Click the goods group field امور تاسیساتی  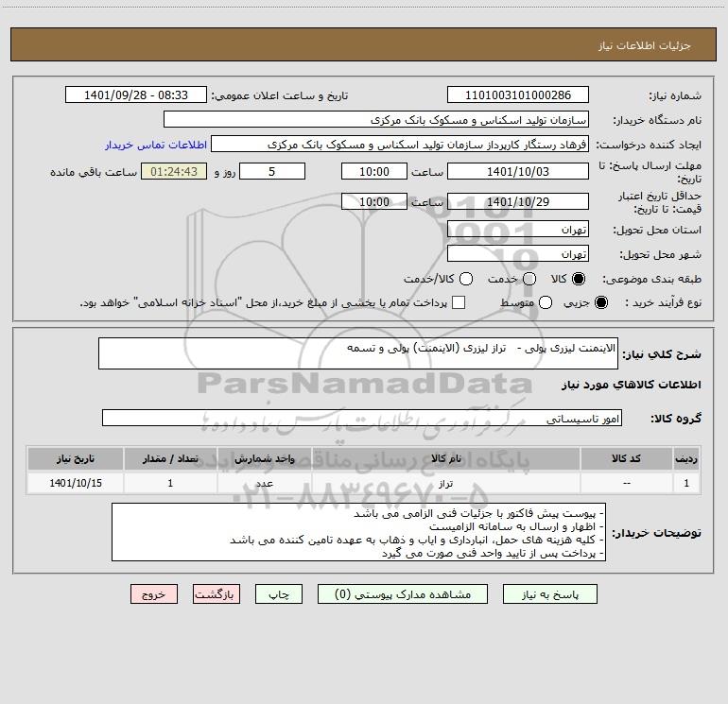pos(362,418)
